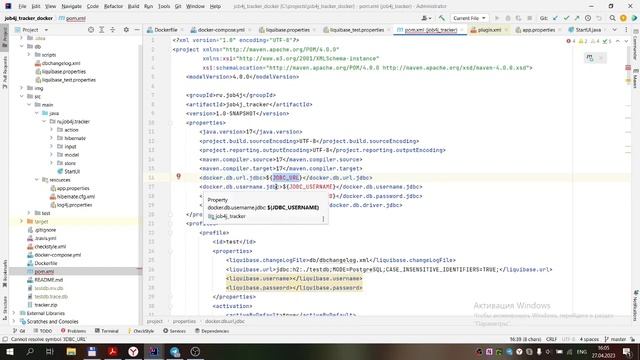
Task: Open the Notifications side tool window
Action: tap(635, 305)
